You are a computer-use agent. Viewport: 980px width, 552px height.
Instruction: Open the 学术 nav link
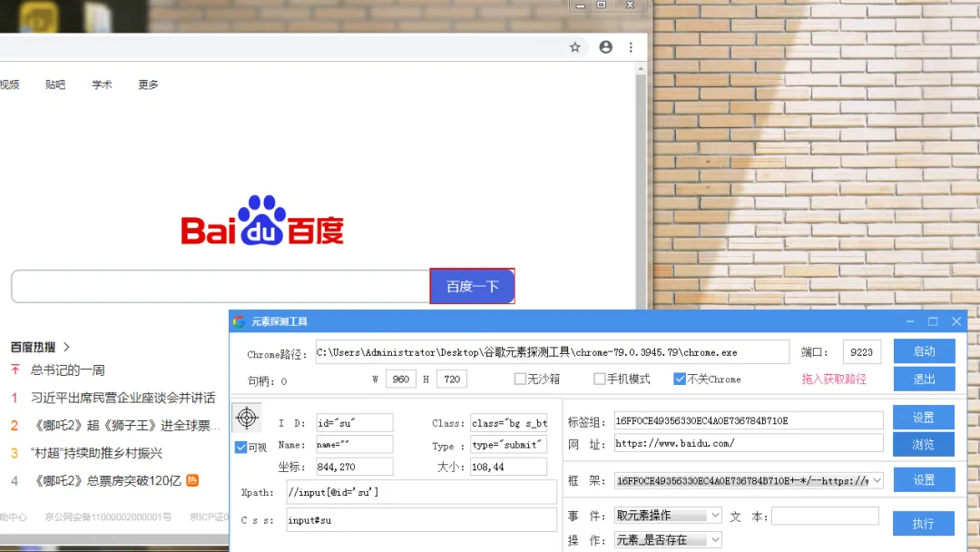[x=102, y=84]
